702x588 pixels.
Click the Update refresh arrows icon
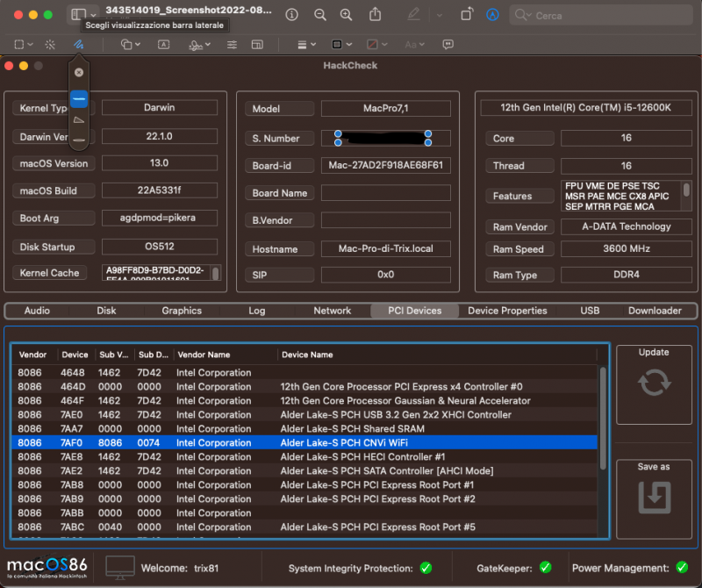click(x=654, y=383)
